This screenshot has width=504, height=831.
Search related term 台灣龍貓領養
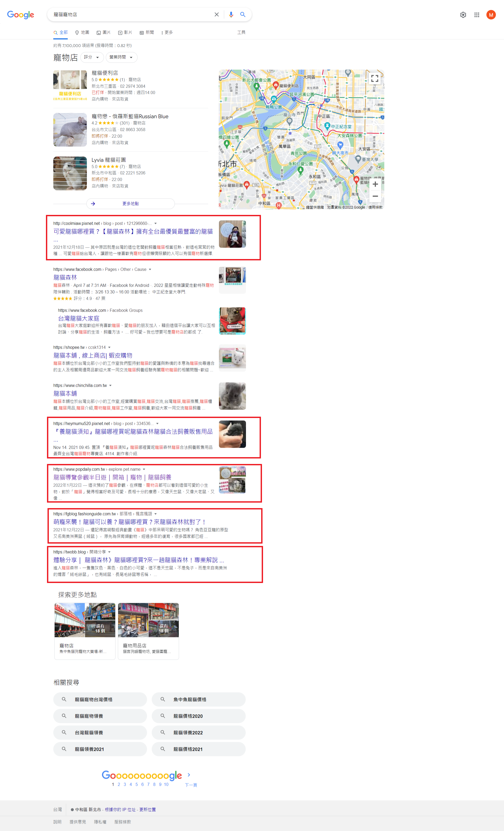(100, 732)
